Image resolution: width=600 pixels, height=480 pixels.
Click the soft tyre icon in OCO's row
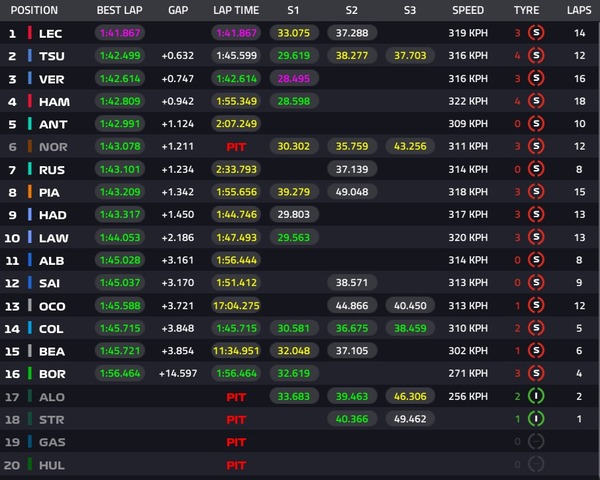[x=535, y=305]
